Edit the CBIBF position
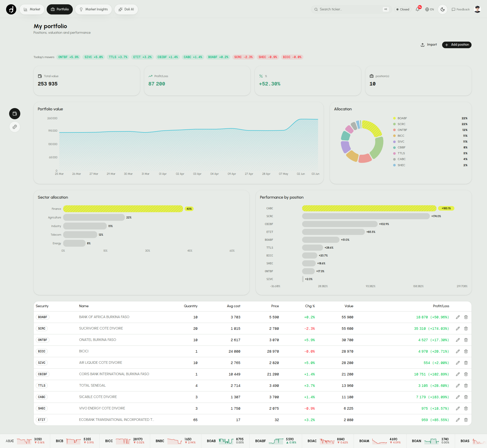487x448 pixels. tap(458, 374)
